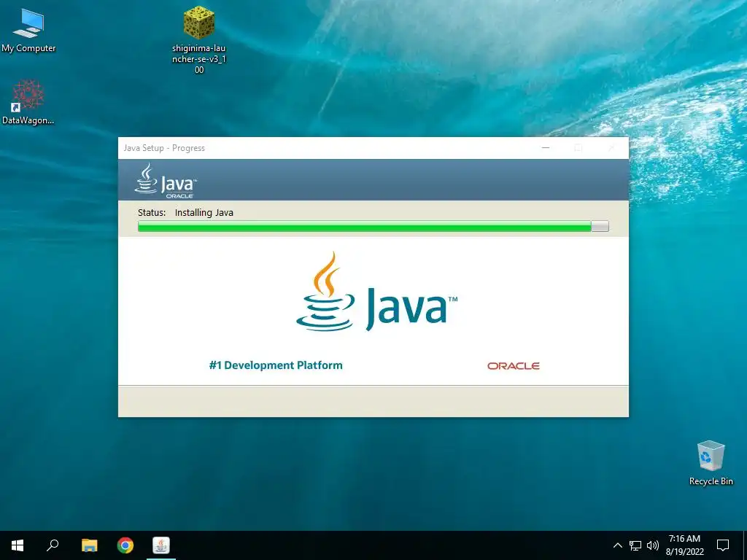Open volume control tray icon
The height and width of the screenshot is (560, 747).
click(x=653, y=545)
